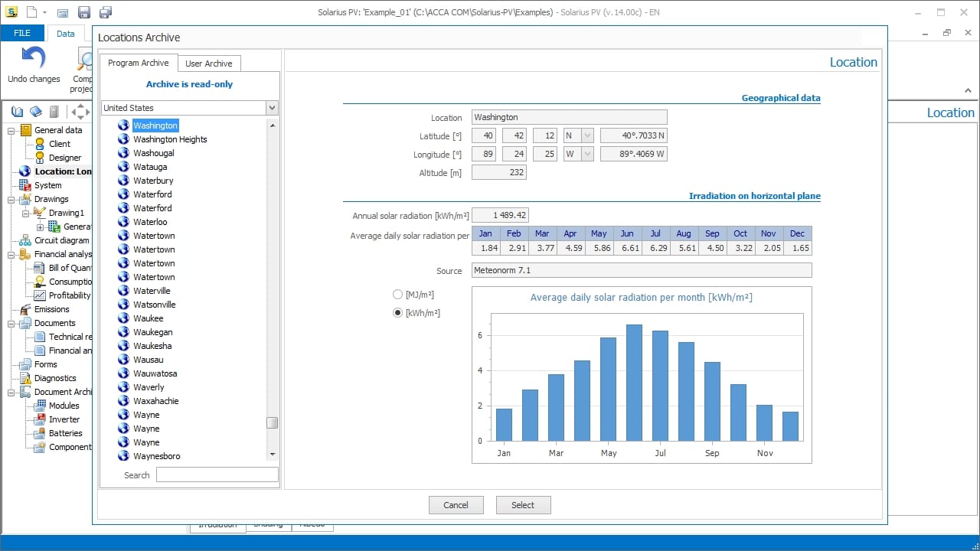Select Washougal in the locations list
The width and height of the screenshot is (980, 551).
point(154,153)
